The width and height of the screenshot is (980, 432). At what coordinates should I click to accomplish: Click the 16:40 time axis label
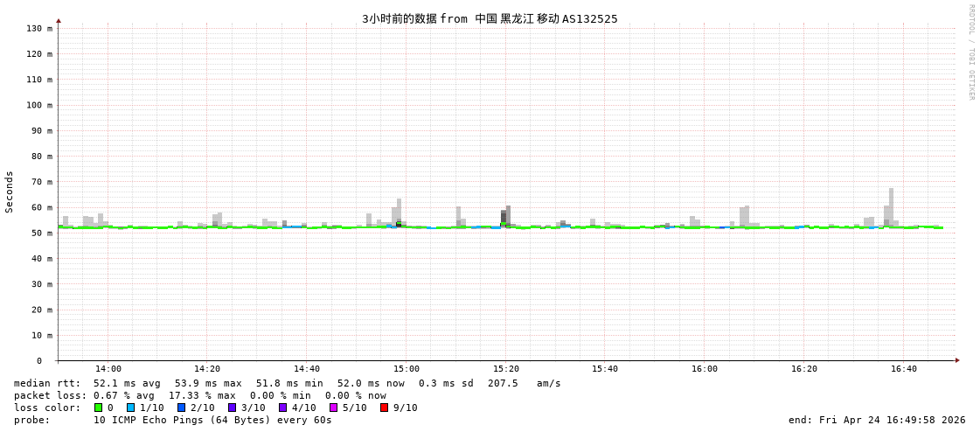pyautogui.click(x=904, y=369)
